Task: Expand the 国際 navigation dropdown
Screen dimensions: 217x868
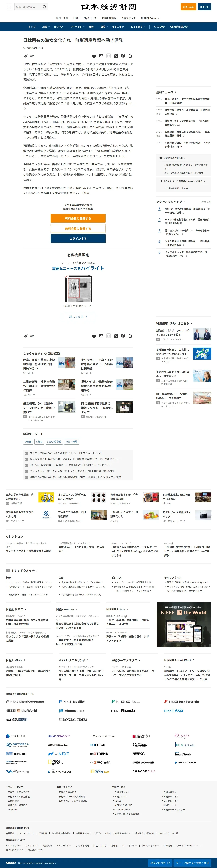Action: click(105, 27)
